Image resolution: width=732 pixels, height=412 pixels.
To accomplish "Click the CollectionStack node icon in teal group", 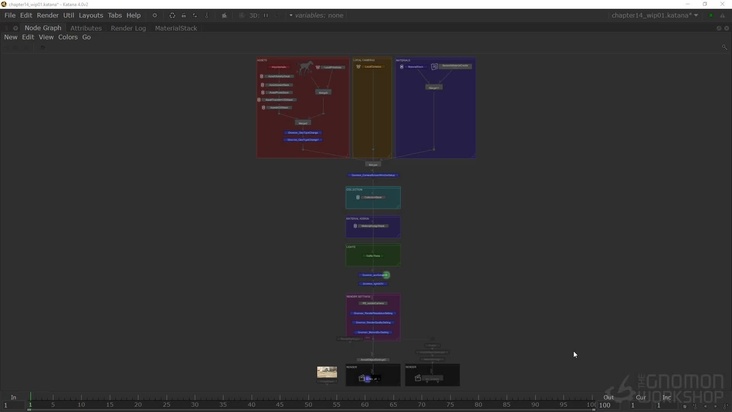I will [x=358, y=197].
